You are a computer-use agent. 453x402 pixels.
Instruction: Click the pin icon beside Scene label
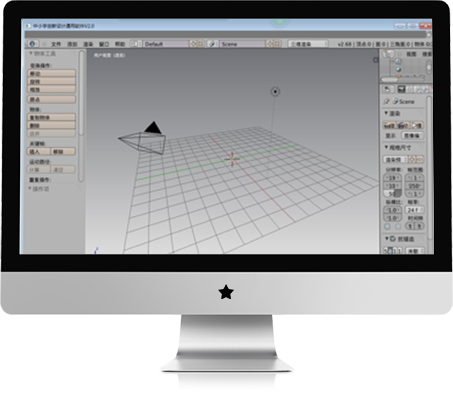(x=386, y=101)
